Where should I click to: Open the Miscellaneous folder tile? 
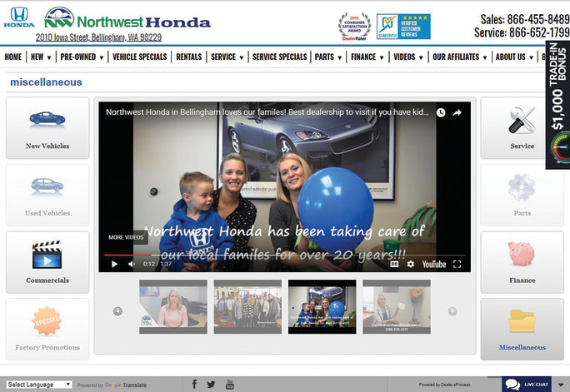pos(522,323)
